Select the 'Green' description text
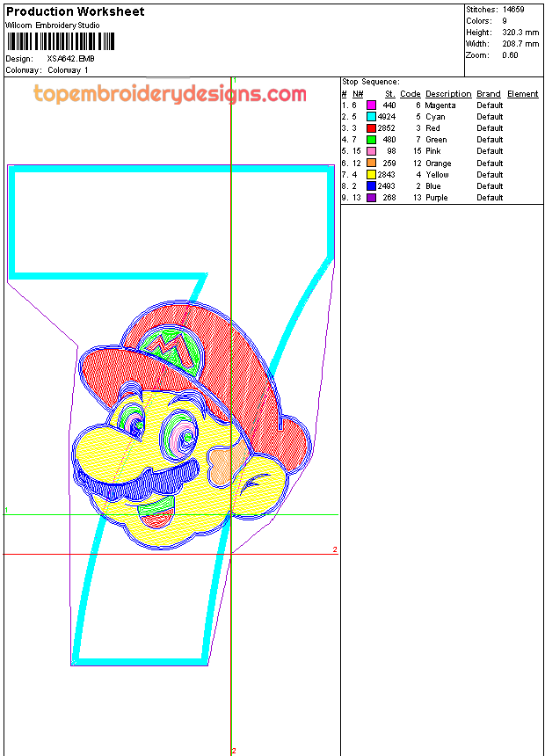 tap(436, 140)
